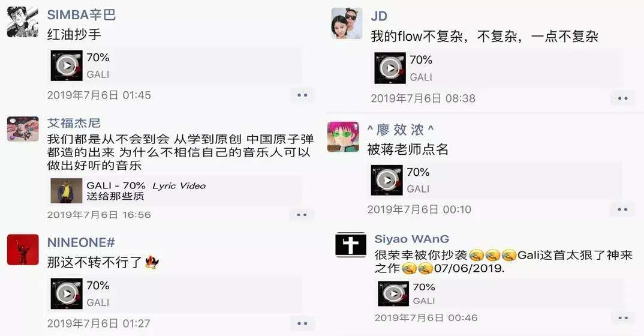Open comment dots on Siyao WAnG's post
This screenshot has width=644, height=336.
(x=623, y=318)
